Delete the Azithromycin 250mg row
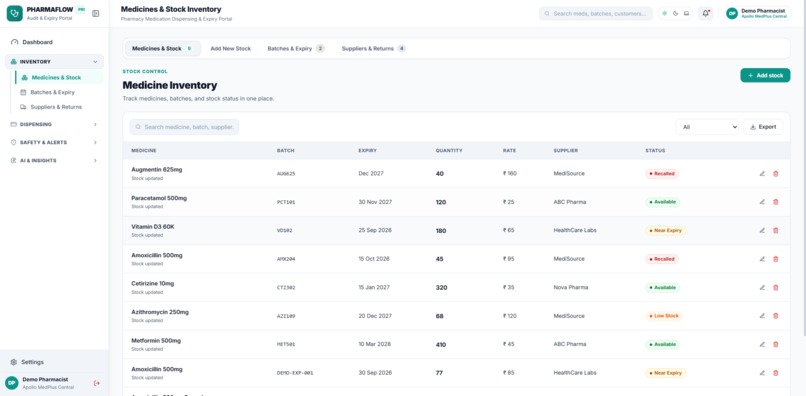Screen dimensions: 806x396 (x=776, y=316)
